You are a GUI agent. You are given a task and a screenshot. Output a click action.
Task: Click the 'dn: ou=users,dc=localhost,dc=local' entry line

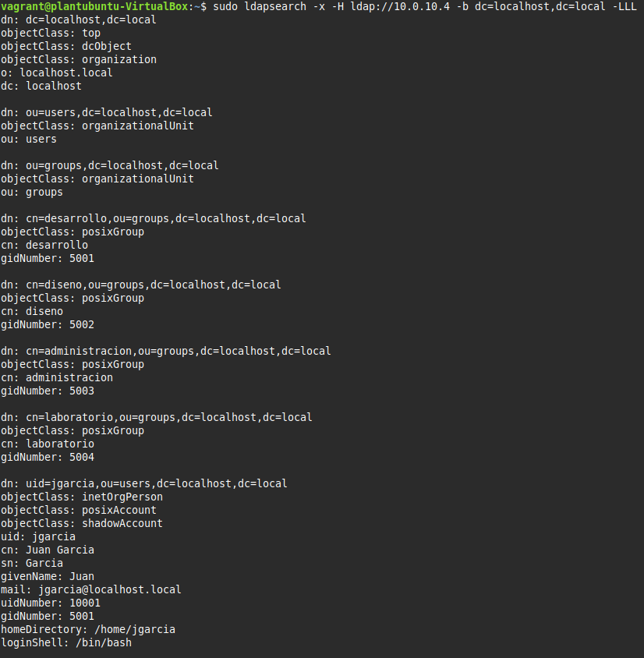[x=107, y=112]
